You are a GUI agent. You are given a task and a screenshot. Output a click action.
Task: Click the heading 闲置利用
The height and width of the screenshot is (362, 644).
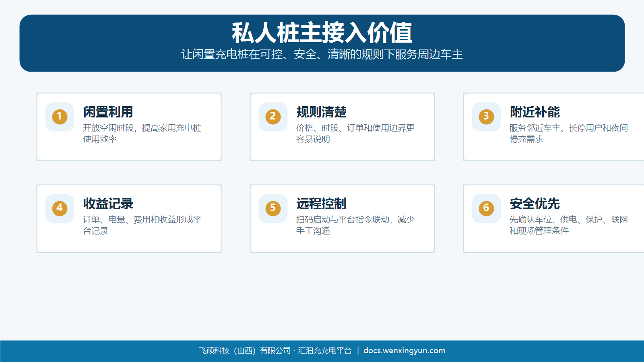108,112
